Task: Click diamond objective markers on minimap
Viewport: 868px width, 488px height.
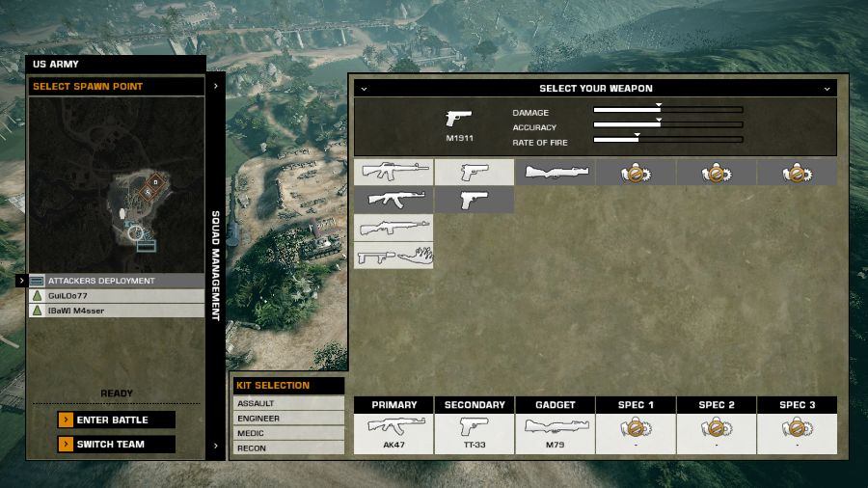Action: [x=152, y=187]
